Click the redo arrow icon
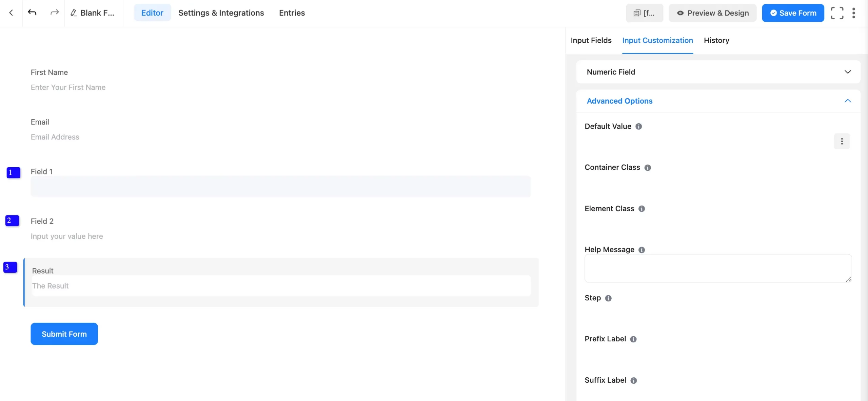Screen dimensions: 868x401 [x=54, y=13]
